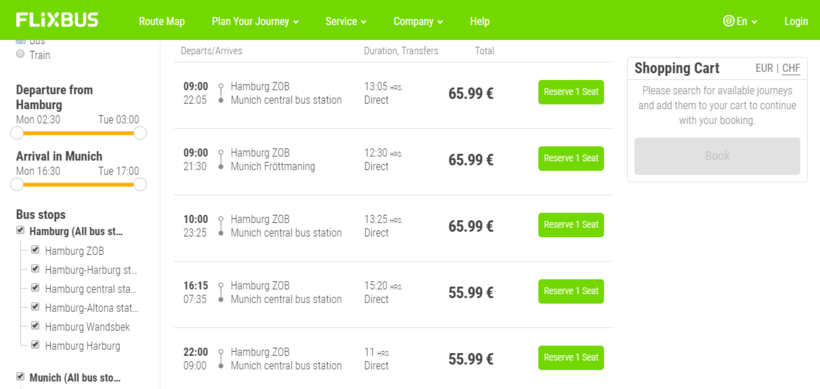Click route line icon of 16:15 departure
This screenshot has height=389, width=820.
pos(221,292)
